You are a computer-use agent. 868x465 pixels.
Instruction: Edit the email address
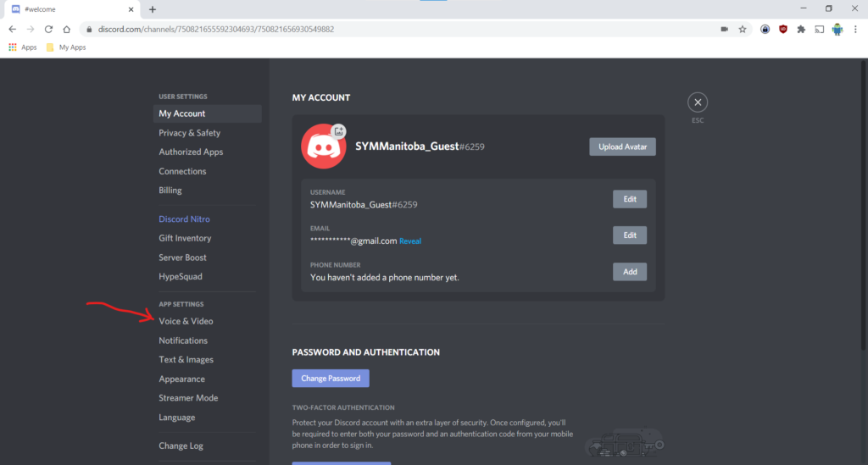point(630,235)
